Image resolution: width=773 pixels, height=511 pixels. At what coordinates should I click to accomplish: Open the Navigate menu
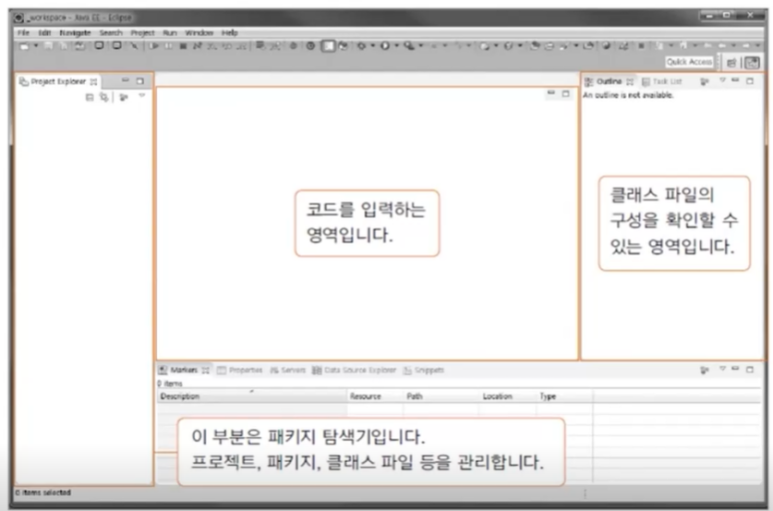(75, 33)
